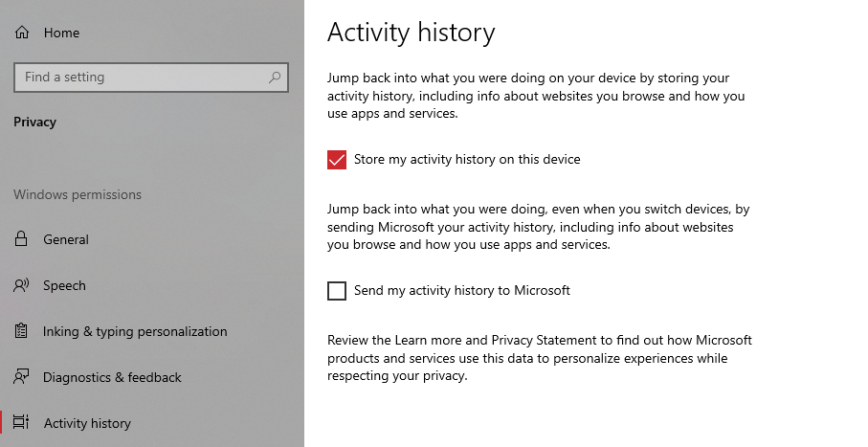
Task: Click the Speech person icon
Action: point(22,285)
